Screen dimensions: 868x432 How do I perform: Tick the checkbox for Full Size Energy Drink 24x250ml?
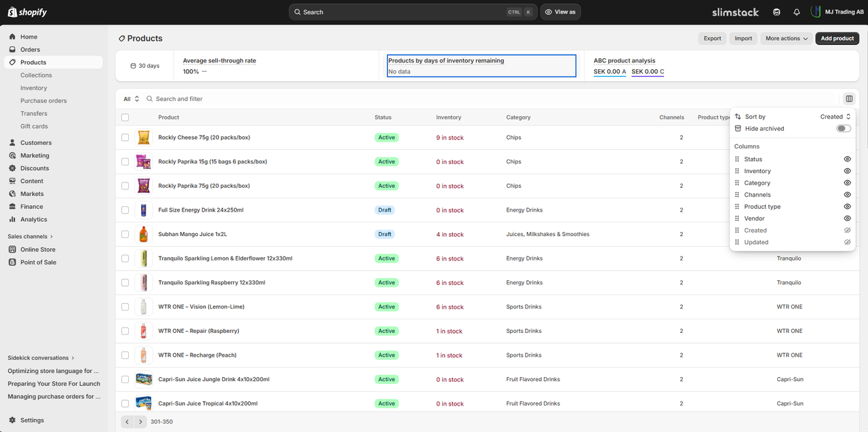(x=125, y=210)
